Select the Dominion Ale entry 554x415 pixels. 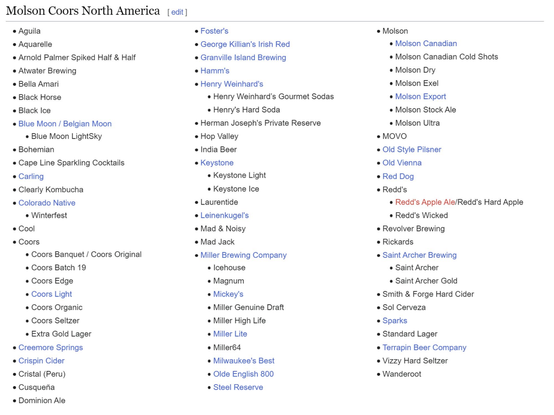[x=42, y=401]
